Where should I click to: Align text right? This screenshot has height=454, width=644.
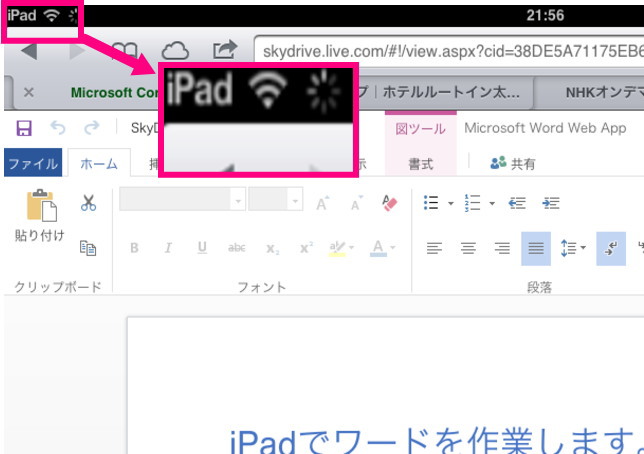point(502,248)
